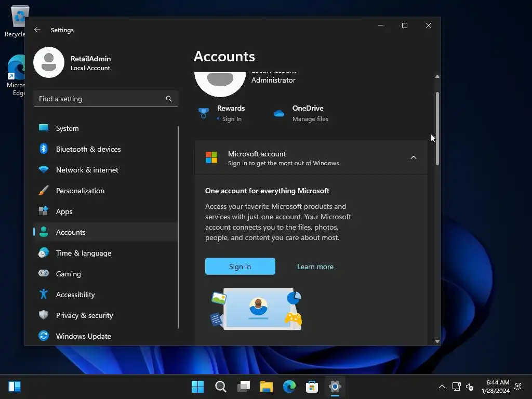Image resolution: width=532 pixels, height=399 pixels.
Task: Open Accessibility settings
Action: (x=105, y=295)
